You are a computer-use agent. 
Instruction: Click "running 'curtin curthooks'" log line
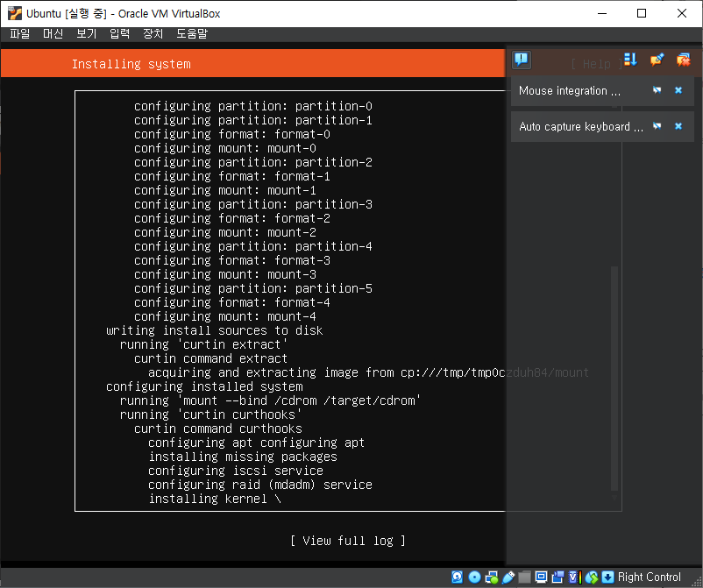(x=210, y=414)
